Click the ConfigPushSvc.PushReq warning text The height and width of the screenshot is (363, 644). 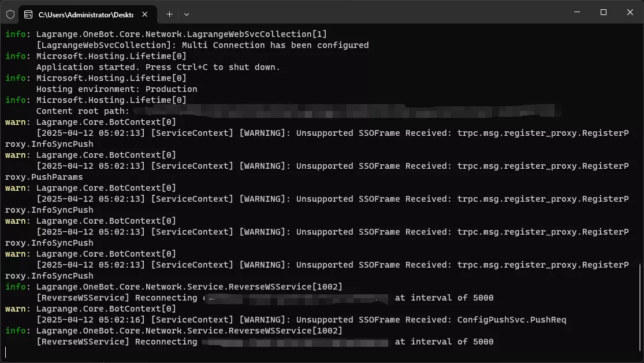pos(512,320)
